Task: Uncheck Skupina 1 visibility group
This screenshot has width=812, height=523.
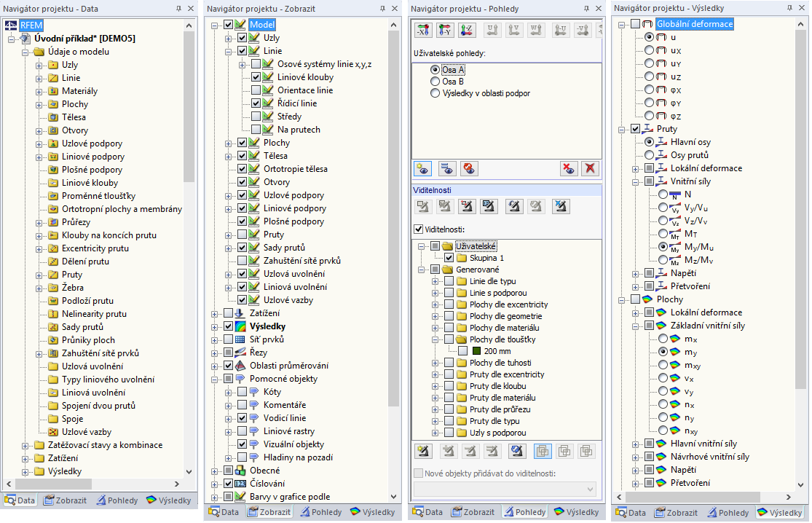Action: [449, 257]
